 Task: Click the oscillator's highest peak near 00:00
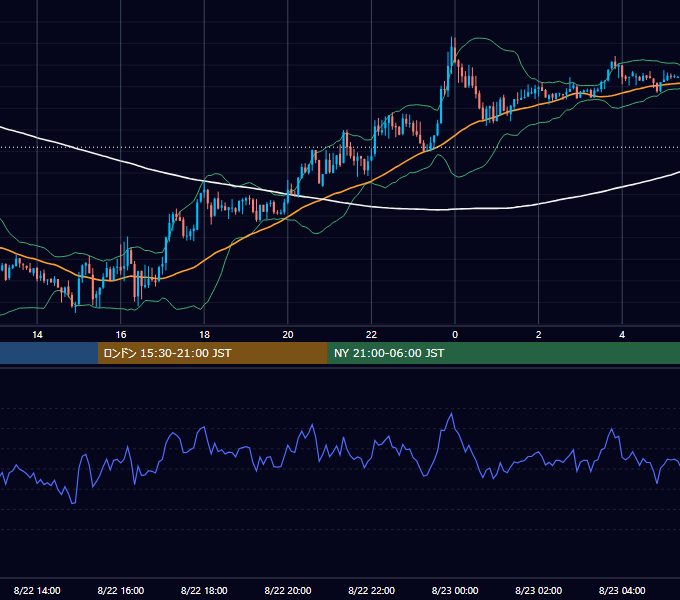click(451, 415)
